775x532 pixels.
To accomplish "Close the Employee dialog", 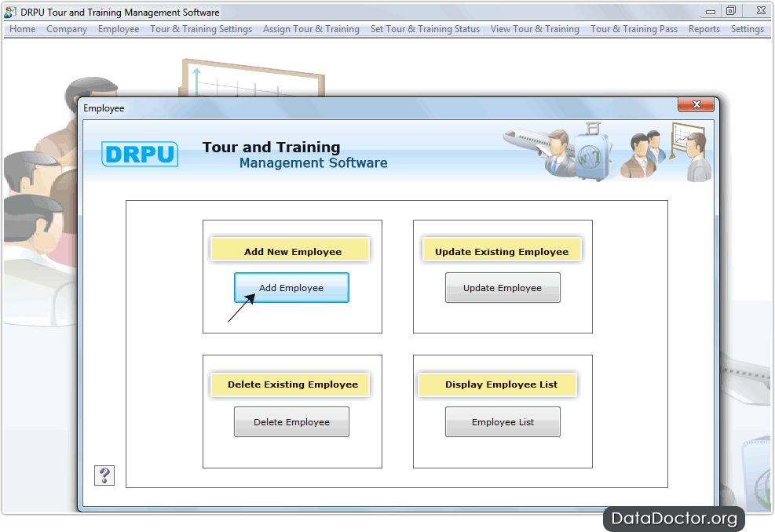I will 696,104.
